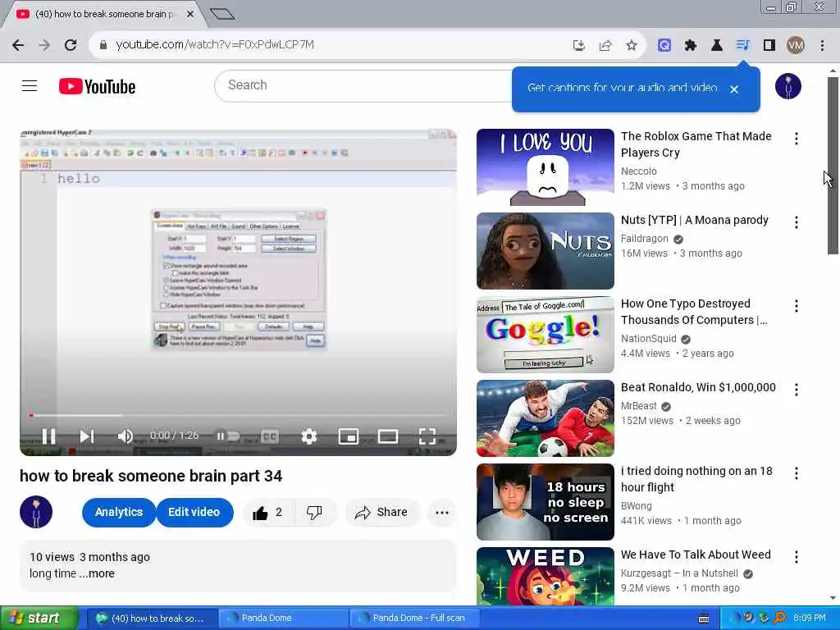Close the YouTube browser tab
The image size is (840, 630).
coord(190,15)
